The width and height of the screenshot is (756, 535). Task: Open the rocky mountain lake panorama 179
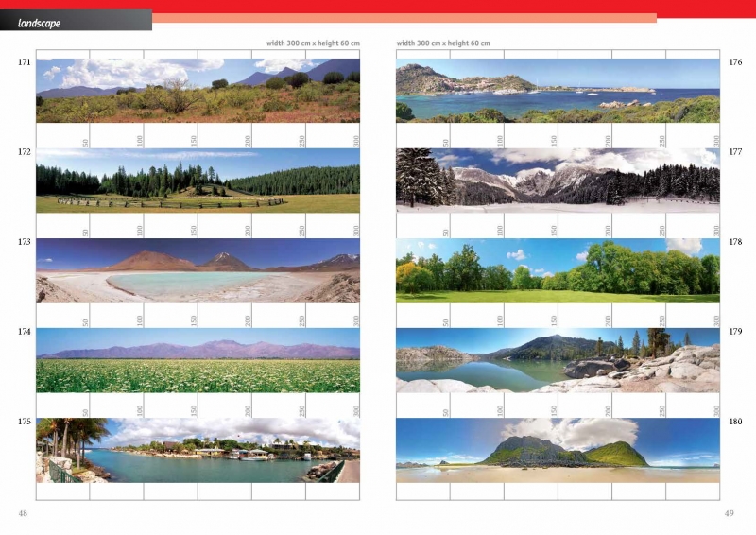558,360
